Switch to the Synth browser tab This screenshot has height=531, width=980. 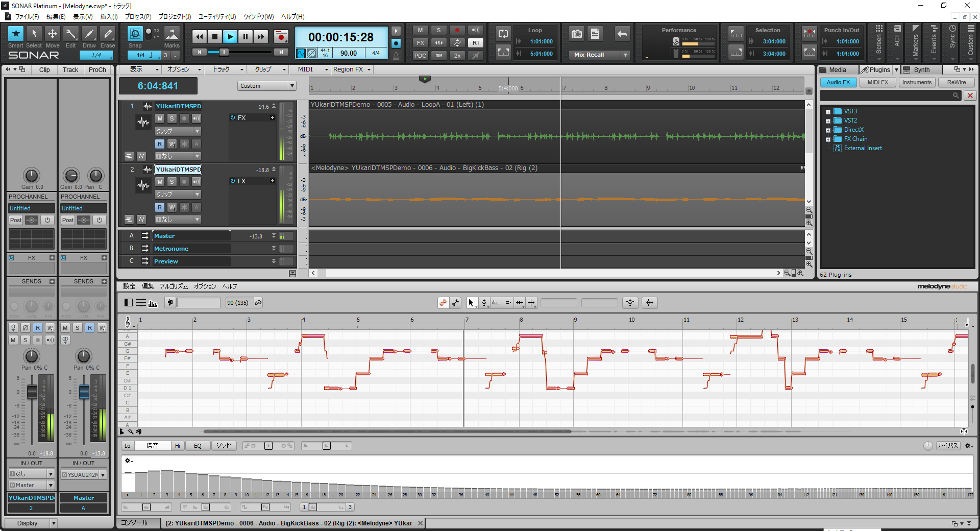921,70
